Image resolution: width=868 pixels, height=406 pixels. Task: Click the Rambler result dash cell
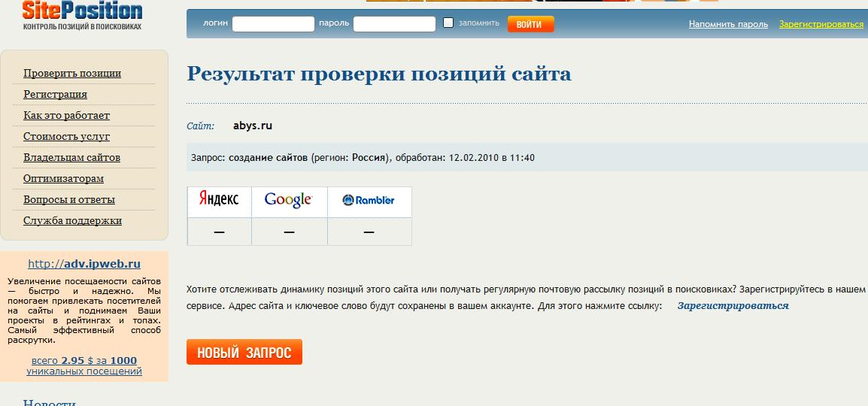(x=369, y=232)
